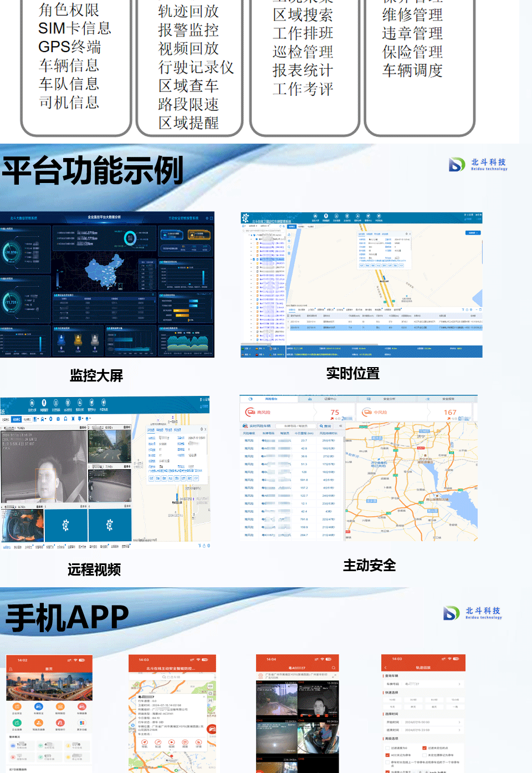Toggle the checked vehicle checkbox in vehicle tree
Viewport: 532px width, 773px height.
tap(254, 259)
